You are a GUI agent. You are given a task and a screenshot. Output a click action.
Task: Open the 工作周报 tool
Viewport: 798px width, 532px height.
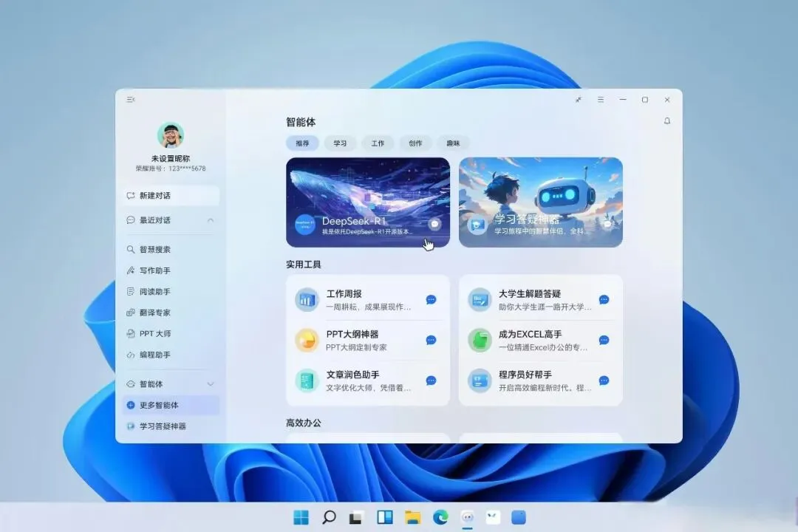tap(368, 300)
